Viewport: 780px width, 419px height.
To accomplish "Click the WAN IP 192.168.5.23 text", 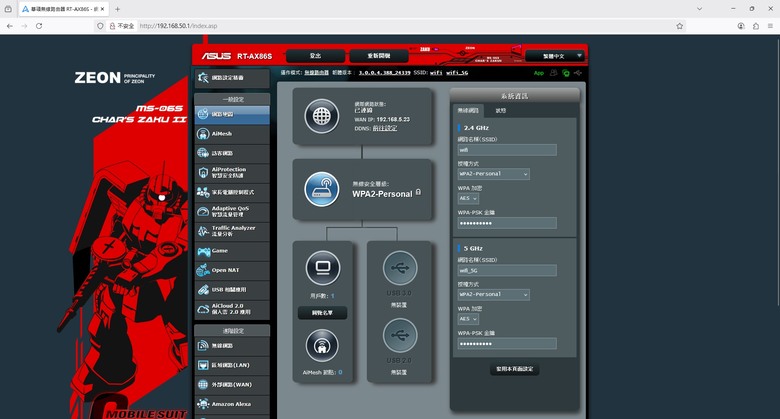I will [x=393, y=119].
